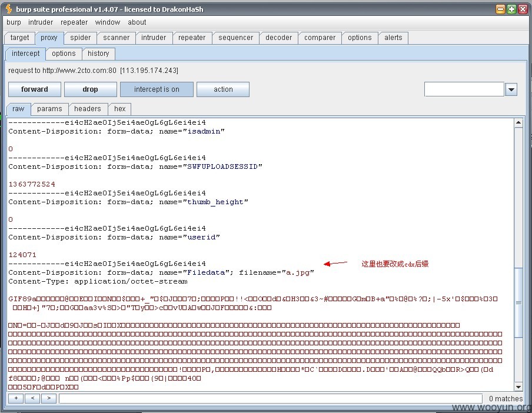Screen dimensions: 532x413
Task: Open the window menu
Action: (108, 22)
